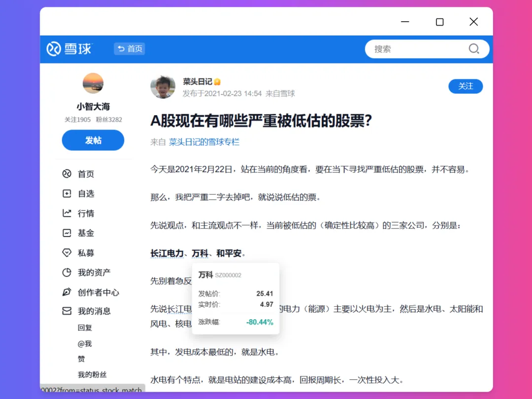The height and width of the screenshot is (399, 532).
Task: Go back via the 首页 header button
Action: point(130,49)
